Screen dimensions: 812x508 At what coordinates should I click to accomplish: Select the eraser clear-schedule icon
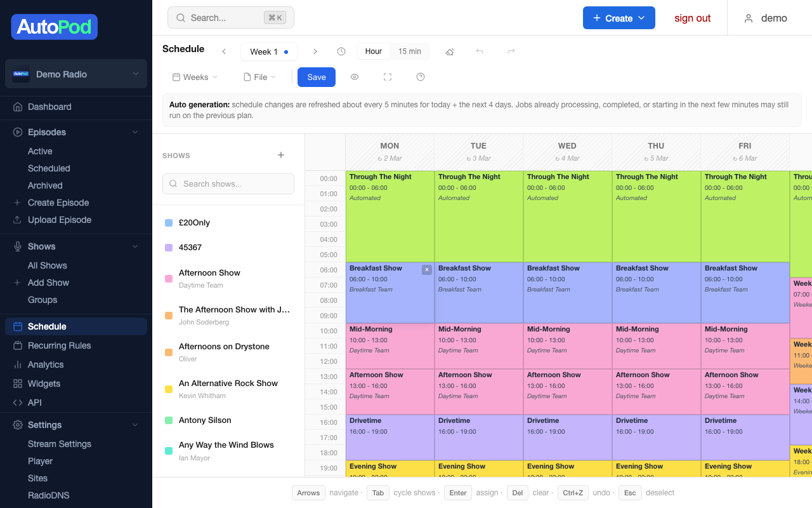pyautogui.click(x=450, y=51)
